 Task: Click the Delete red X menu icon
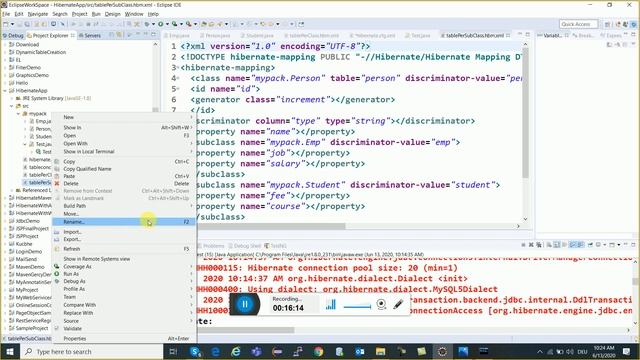[57, 184]
